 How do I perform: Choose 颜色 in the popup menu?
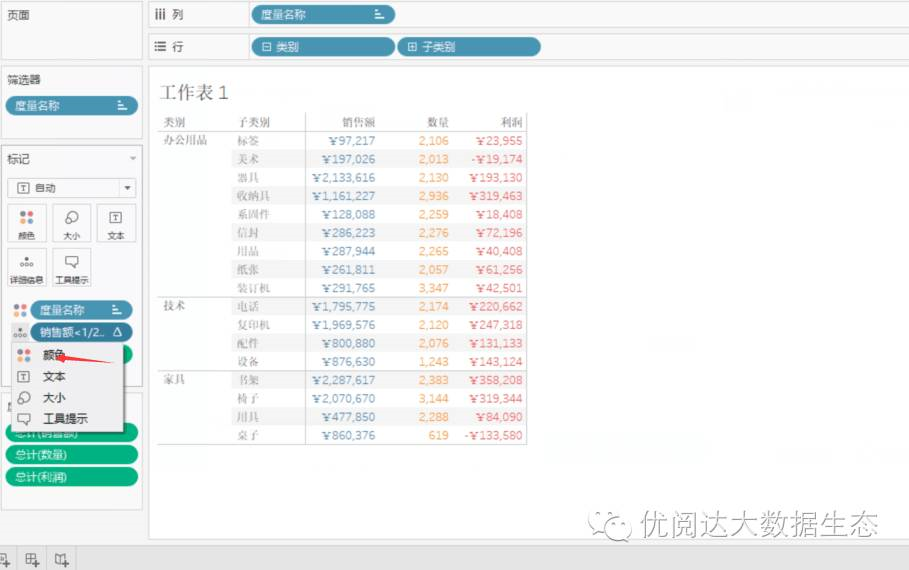(x=67, y=355)
